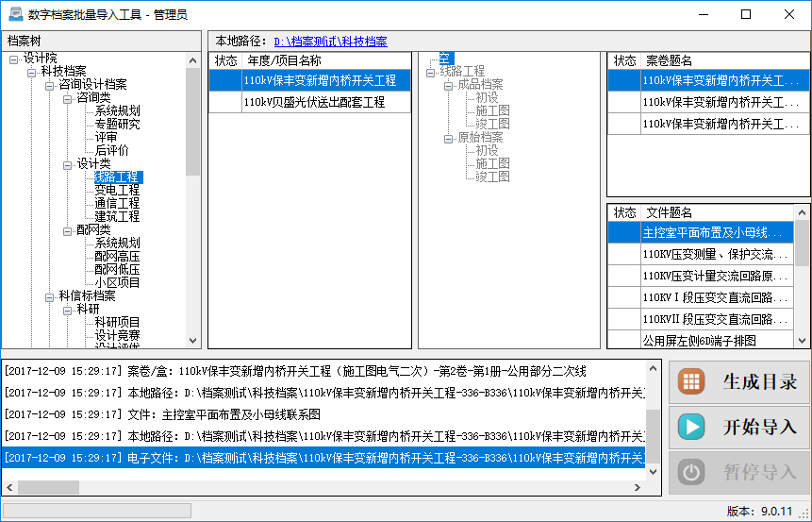The height and width of the screenshot is (522, 812).
Task: Click the 生成目录 grid icon
Action: [693, 382]
